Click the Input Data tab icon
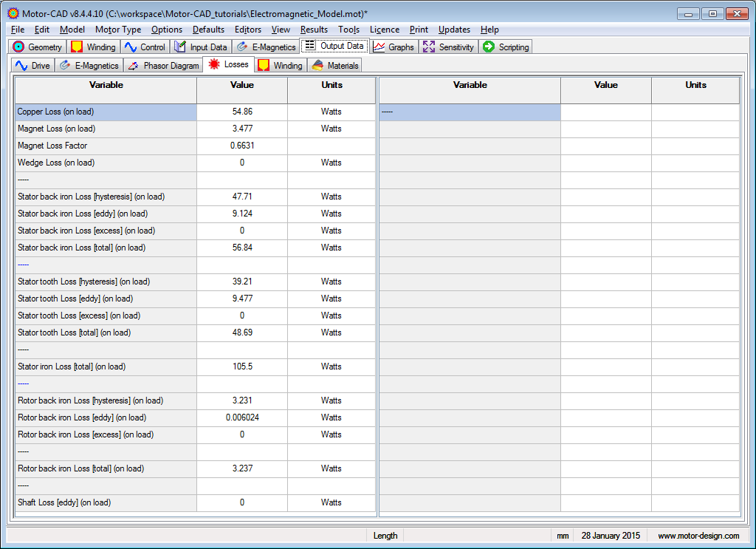Viewport: 756px width, 549px height. click(x=180, y=47)
